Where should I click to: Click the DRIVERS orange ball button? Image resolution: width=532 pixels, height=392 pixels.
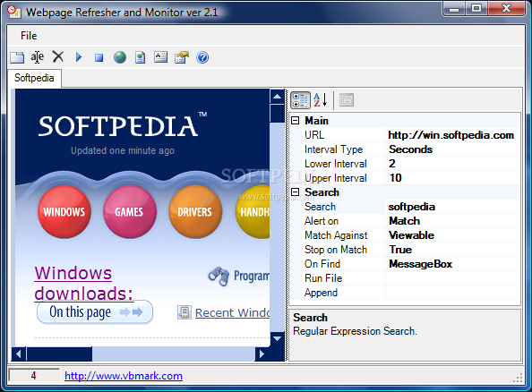click(x=194, y=212)
